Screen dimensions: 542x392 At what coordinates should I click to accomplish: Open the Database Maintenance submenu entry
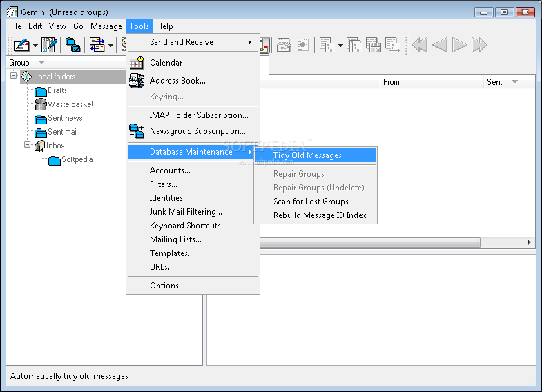pos(191,152)
